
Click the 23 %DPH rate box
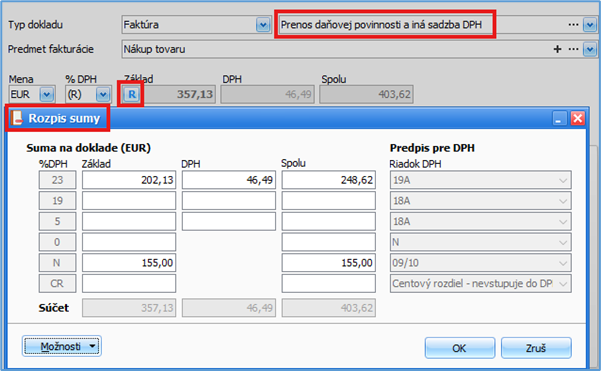pos(57,180)
